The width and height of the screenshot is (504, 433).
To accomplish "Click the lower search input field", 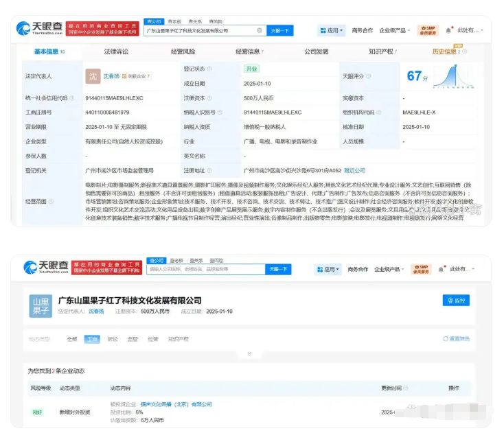I will point(206,270).
